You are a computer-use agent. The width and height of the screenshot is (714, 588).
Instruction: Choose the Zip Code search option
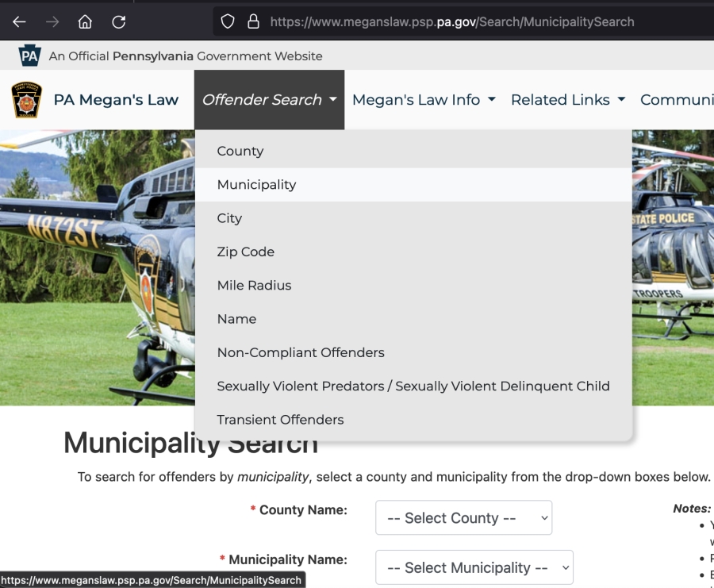point(413,252)
